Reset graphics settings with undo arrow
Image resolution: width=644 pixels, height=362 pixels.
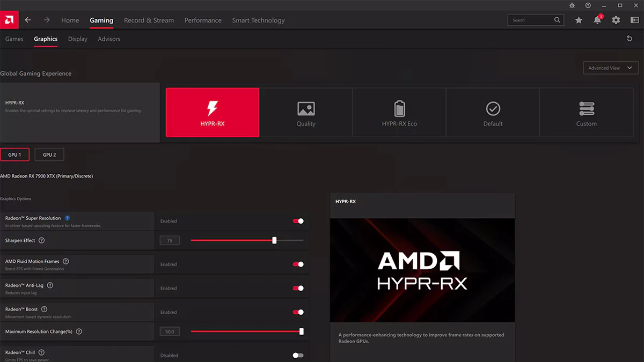pos(630,39)
